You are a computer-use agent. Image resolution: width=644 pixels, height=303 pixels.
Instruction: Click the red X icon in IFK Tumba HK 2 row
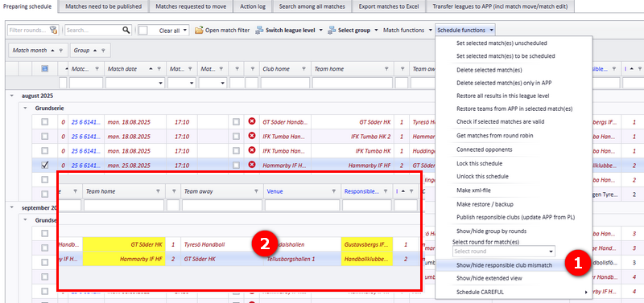coord(252,136)
